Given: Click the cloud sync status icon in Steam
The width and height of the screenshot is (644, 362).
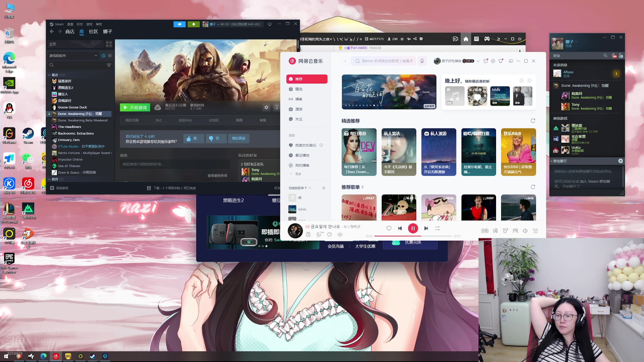Looking at the screenshot, I should tap(158, 107).
